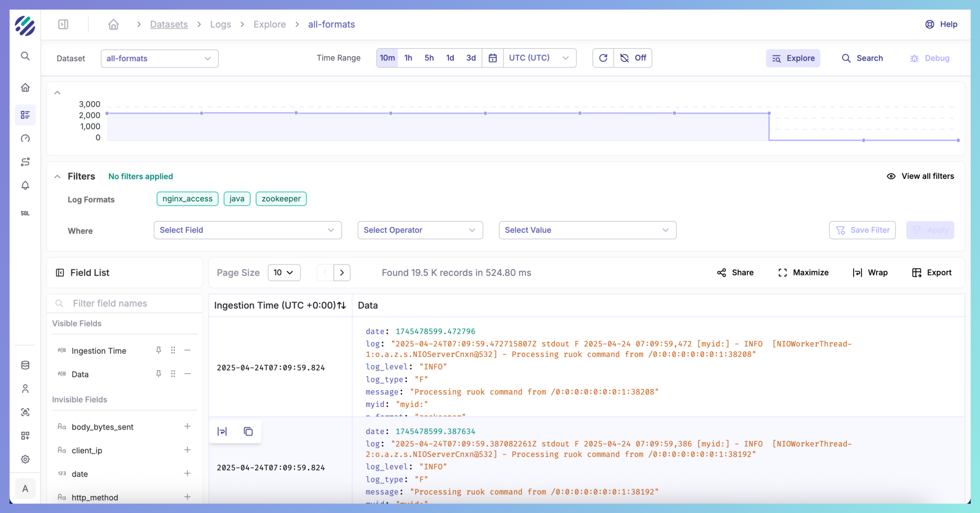Click the refresh data icon button

(603, 58)
